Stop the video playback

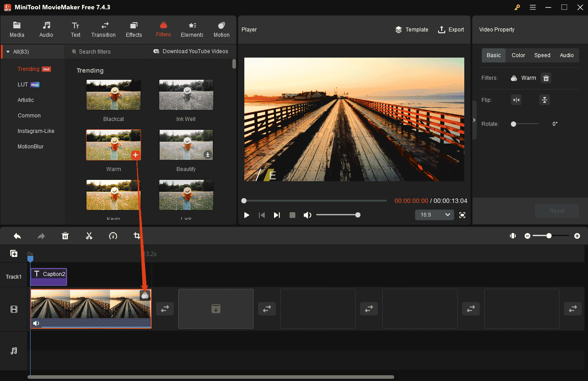click(292, 215)
